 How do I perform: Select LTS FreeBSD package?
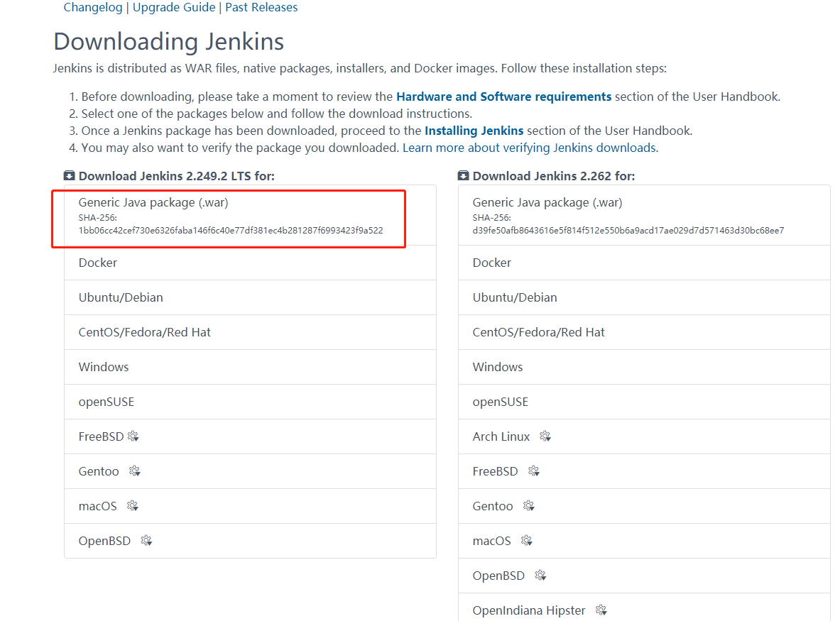pos(250,437)
